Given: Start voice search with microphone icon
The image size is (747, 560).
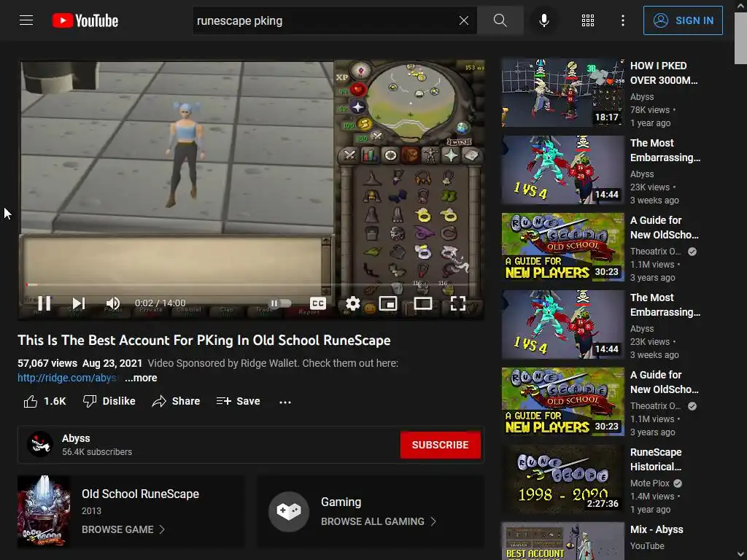Looking at the screenshot, I should click(x=544, y=20).
